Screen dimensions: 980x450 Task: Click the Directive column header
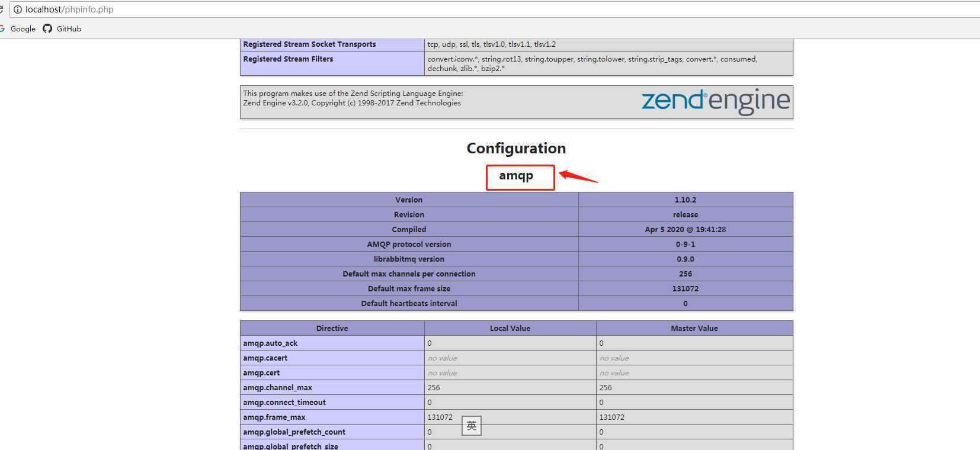332,328
